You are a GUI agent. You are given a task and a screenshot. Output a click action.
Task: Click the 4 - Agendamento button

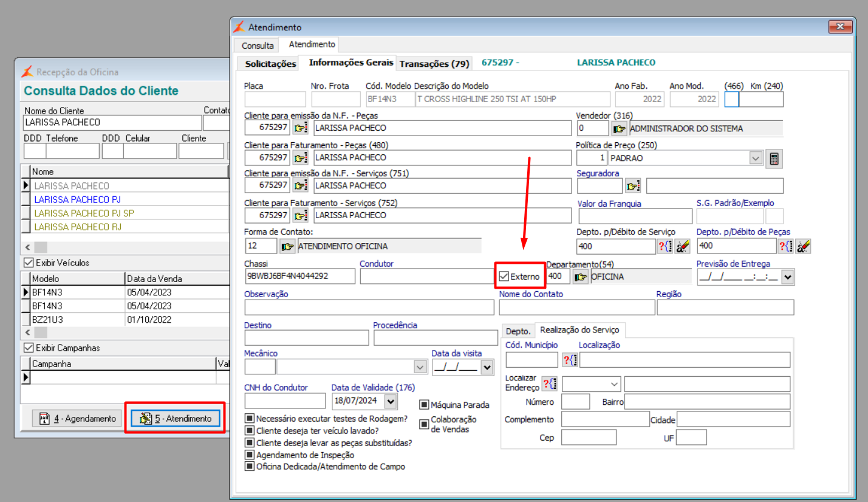(x=77, y=418)
